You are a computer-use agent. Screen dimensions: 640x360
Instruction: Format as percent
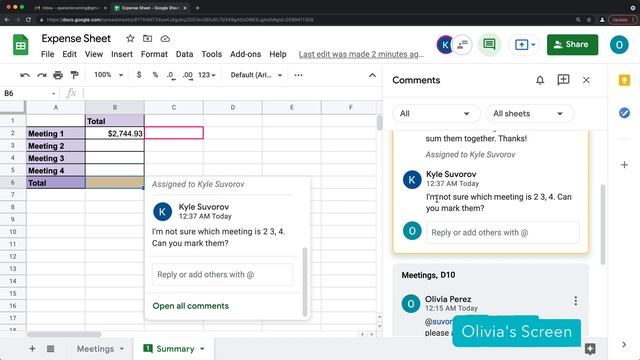(x=155, y=75)
